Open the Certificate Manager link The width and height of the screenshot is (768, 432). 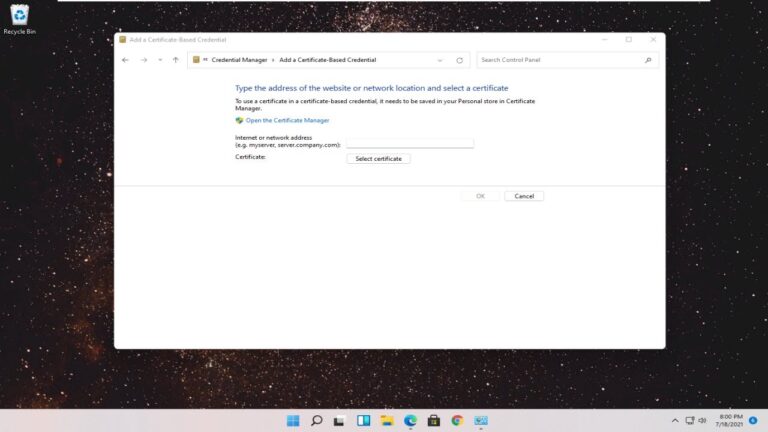point(287,120)
